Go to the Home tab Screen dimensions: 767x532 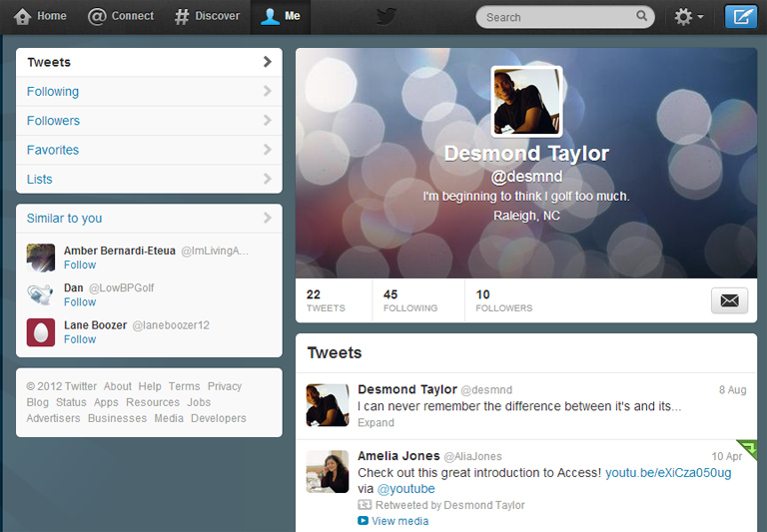(x=40, y=17)
